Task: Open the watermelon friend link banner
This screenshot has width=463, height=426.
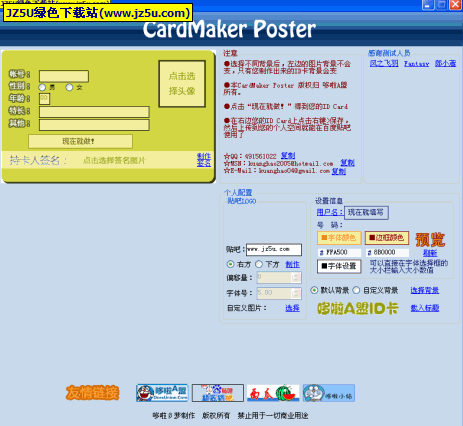Action: pos(273,393)
